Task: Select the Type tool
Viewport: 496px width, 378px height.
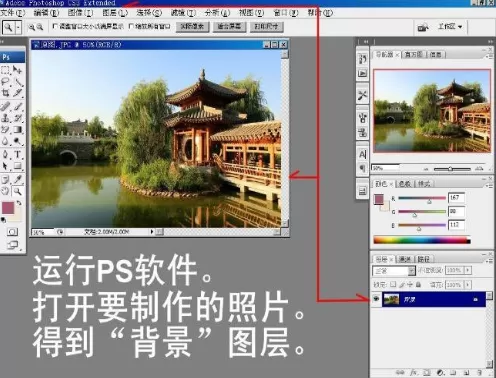Action: pyautogui.click(x=18, y=154)
